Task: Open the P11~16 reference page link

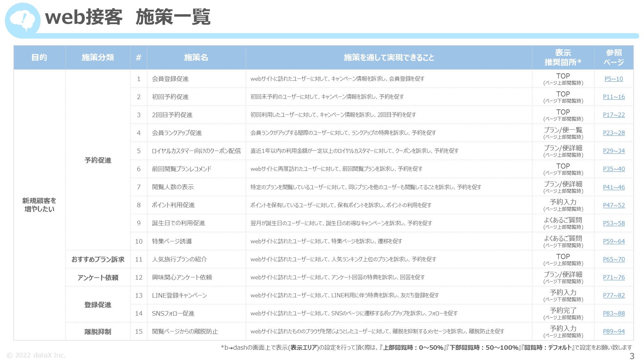Action: coord(614,97)
